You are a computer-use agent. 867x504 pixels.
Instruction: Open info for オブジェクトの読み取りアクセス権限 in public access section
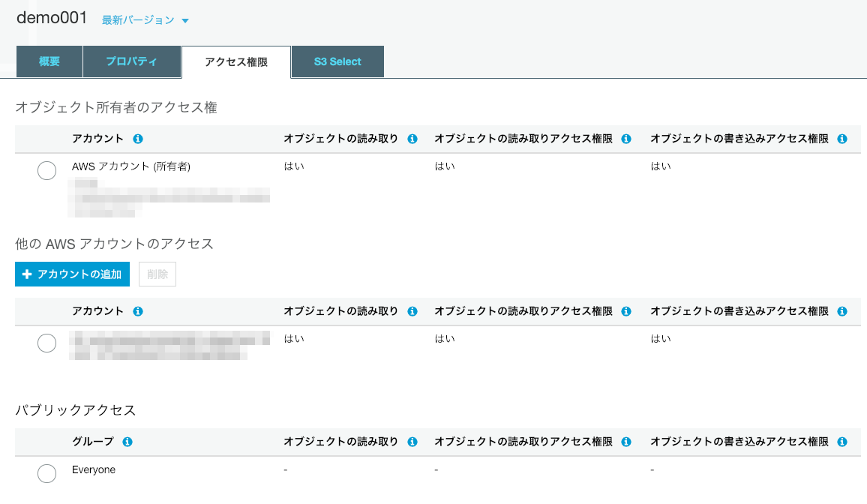point(626,442)
